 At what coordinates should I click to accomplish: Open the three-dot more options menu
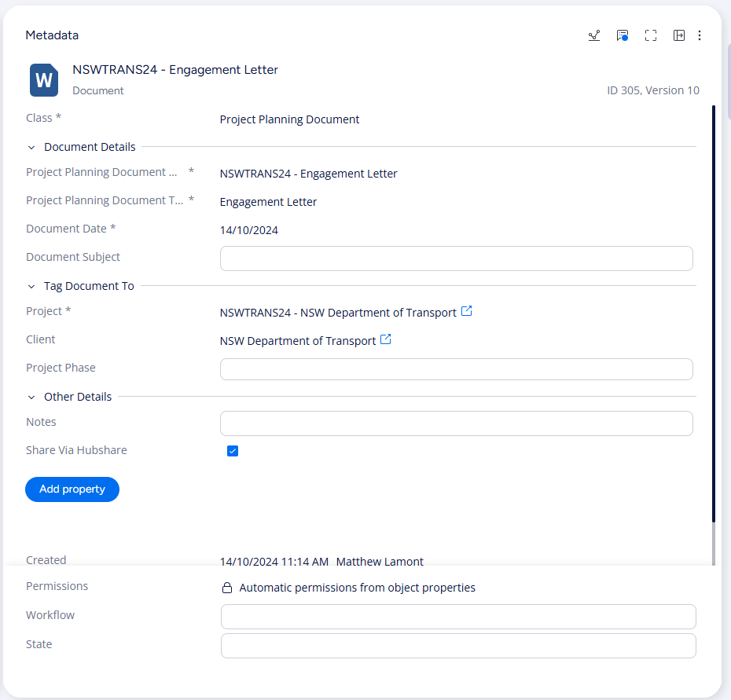pyautogui.click(x=700, y=35)
